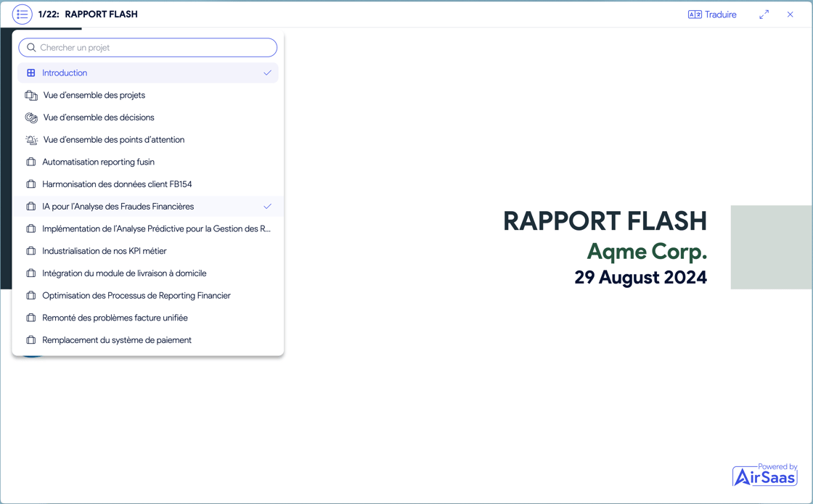Click the icon beside Vue d'ensemble des décisions
Screen dimensions: 813x504
pos(31,117)
